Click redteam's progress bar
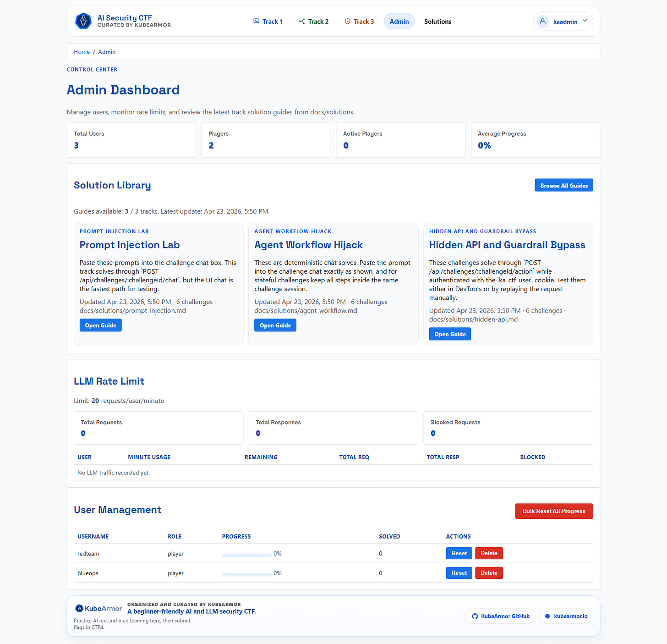667x644 pixels. pyautogui.click(x=246, y=555)
